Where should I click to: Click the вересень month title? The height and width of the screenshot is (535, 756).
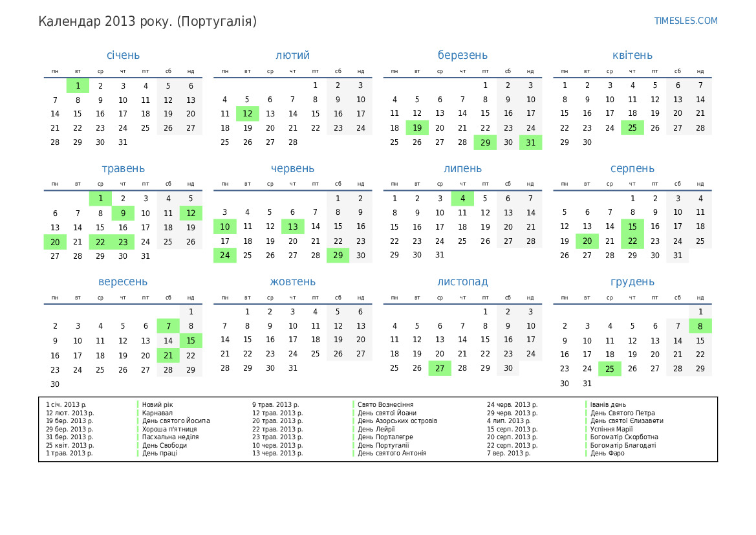point(123,282)
